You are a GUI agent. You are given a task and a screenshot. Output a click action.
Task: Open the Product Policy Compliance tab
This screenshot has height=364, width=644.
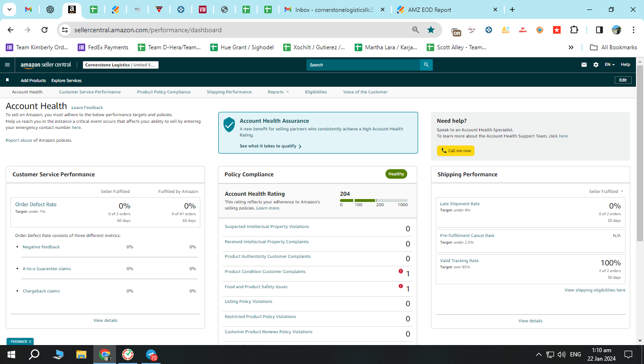[164, 92]
